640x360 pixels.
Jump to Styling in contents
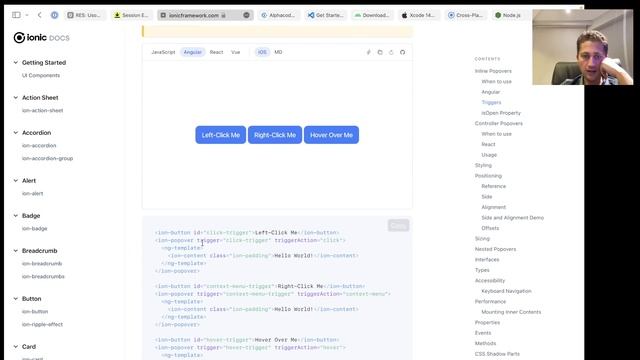483,165
